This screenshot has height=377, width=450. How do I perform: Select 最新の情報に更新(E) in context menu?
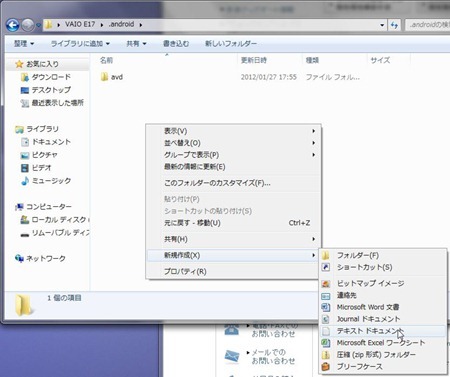(234, 167)
